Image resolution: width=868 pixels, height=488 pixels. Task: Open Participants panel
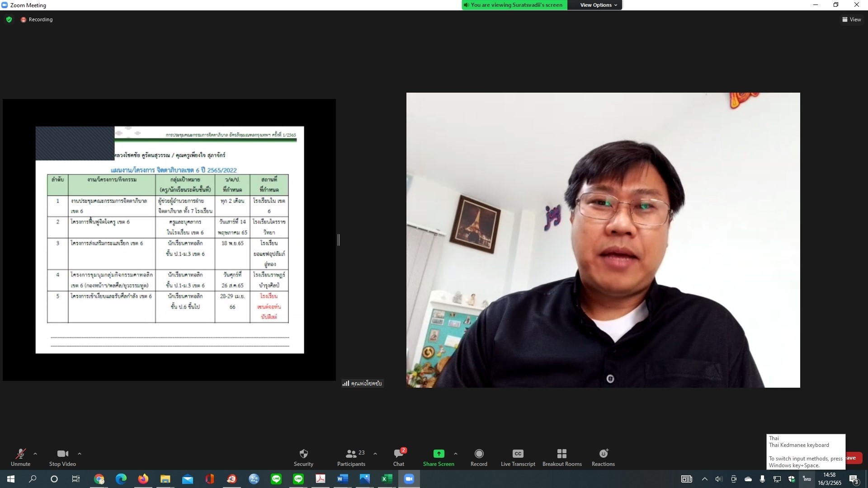pyautogui.click(x=351, y=457)
